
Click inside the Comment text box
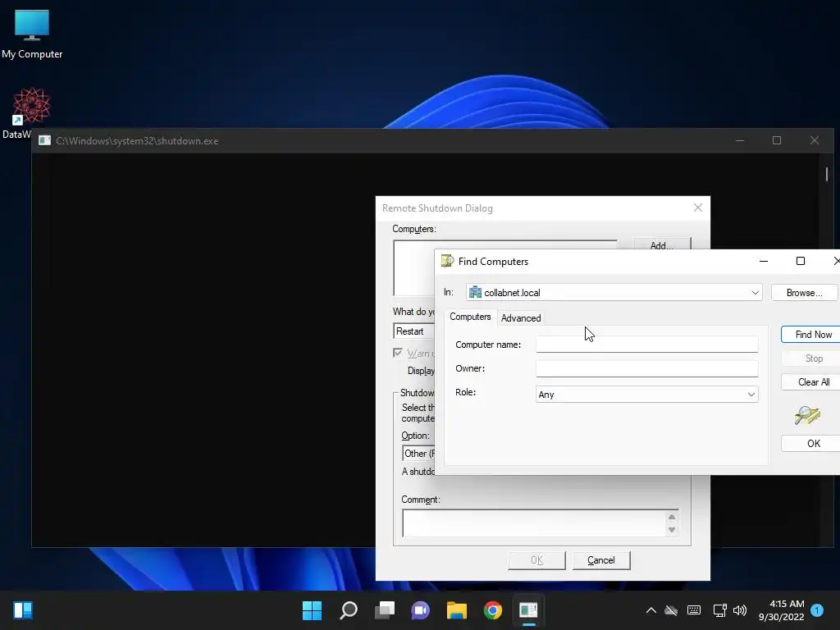533,523
